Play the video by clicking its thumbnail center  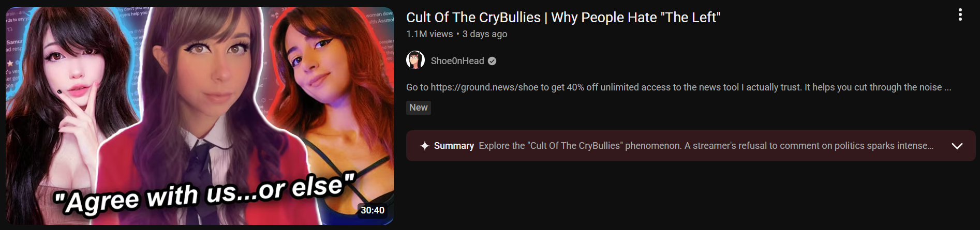click(x=200, y=116)
